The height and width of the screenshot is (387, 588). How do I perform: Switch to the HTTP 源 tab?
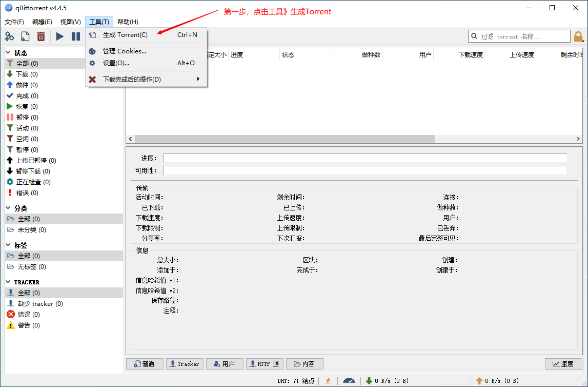tap(265, 364)
